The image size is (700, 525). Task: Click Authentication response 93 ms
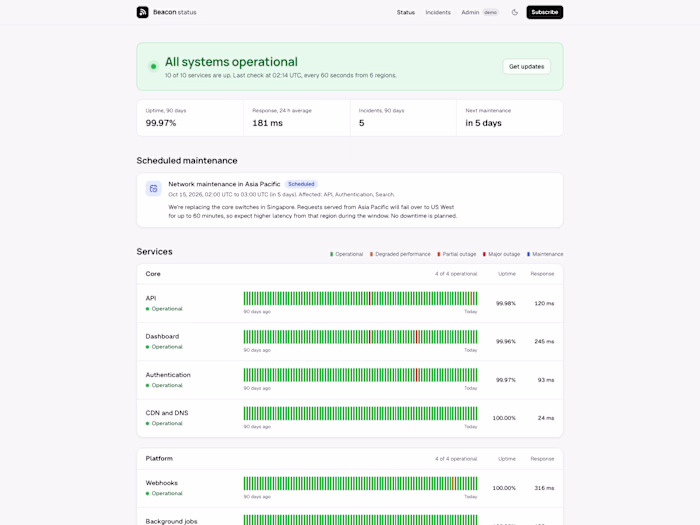(546, 380)
